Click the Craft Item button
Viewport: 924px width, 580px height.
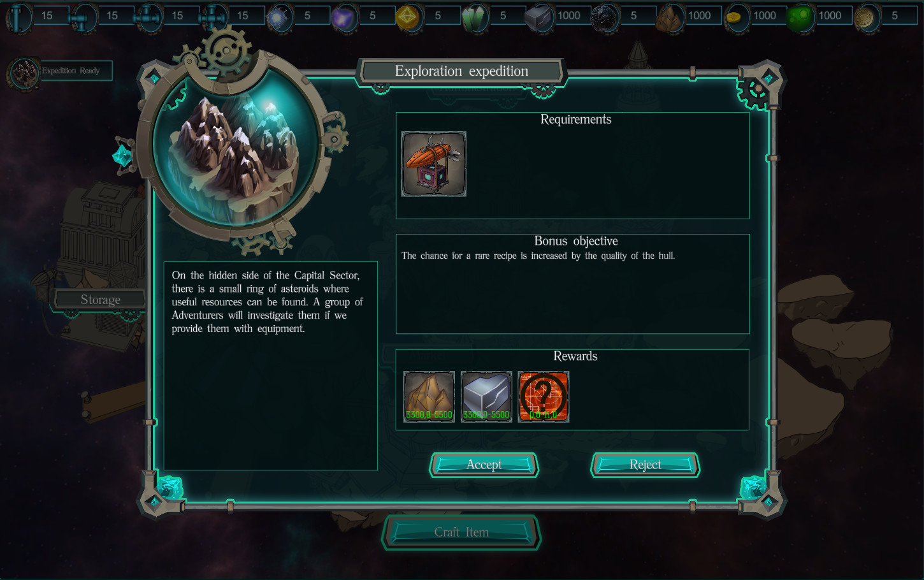point(461,532)
